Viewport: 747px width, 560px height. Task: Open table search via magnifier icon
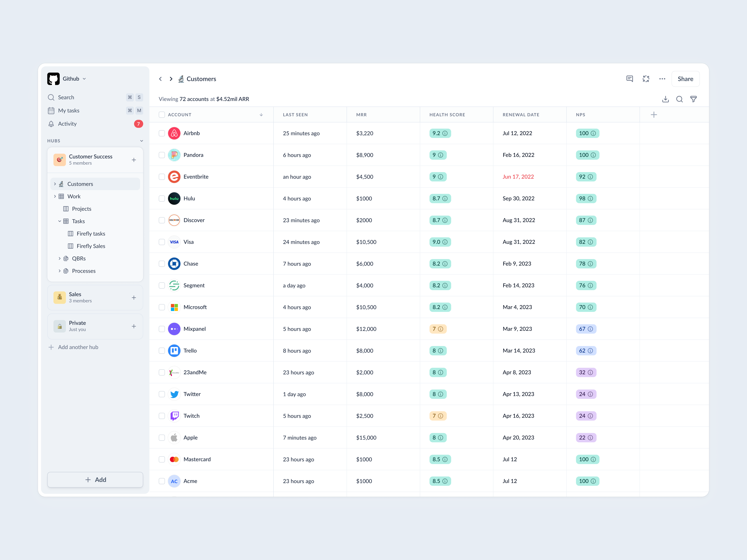point(679,99)
